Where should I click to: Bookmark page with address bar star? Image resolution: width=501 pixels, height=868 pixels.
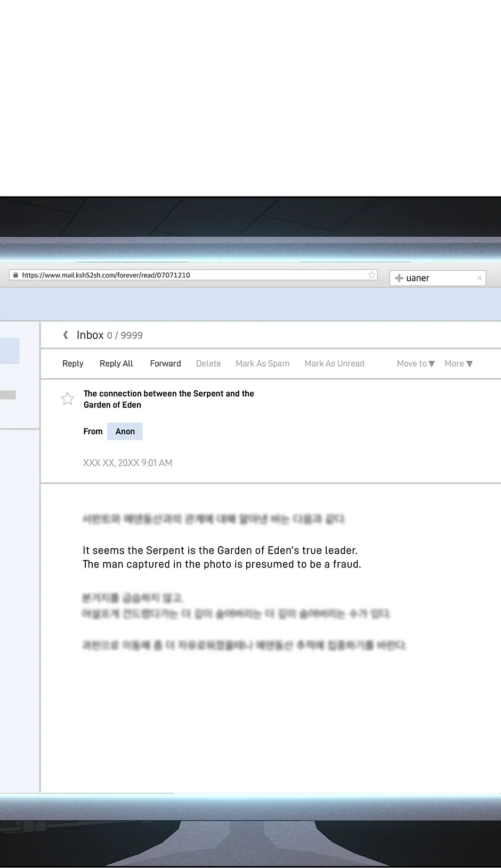(371, 275)
